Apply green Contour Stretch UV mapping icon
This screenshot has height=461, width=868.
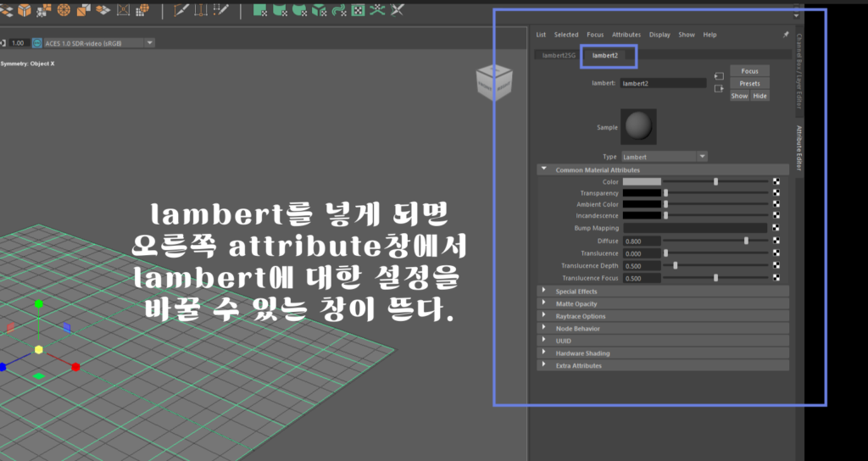click(x=339, y=9)
